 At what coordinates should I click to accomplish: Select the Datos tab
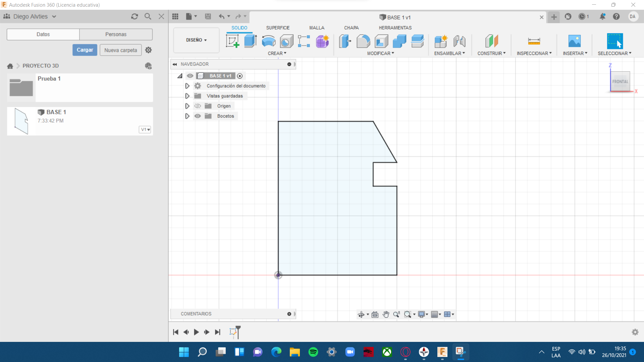pos(43,34)
